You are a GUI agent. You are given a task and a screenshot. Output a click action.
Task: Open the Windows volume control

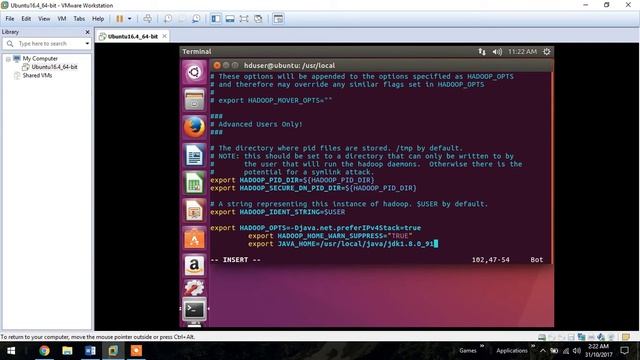click(x=577, y=351)
